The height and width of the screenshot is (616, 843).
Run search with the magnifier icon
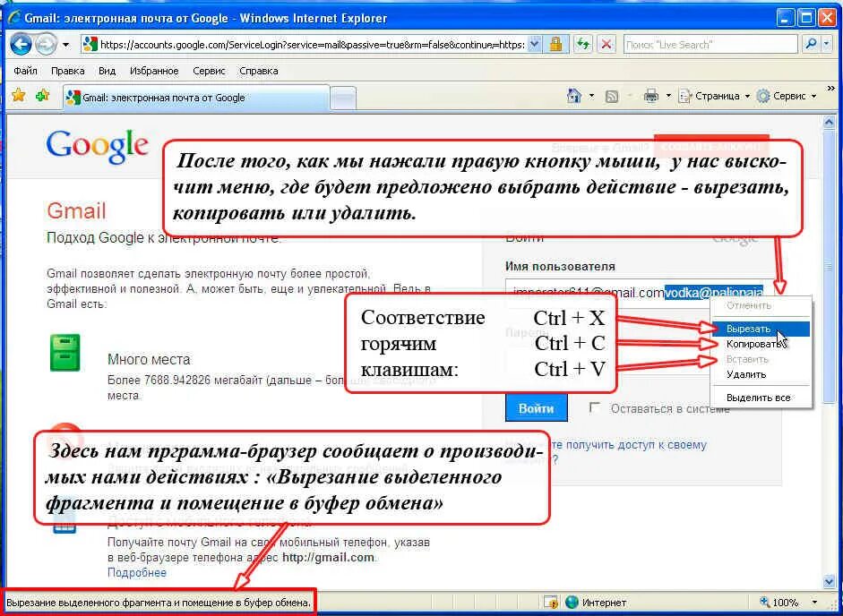(x=812, y=45)
